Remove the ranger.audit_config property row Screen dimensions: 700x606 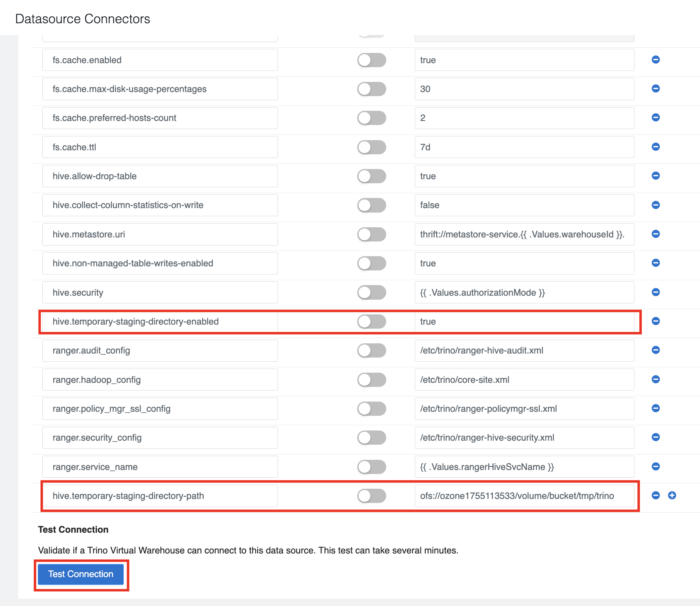point(656,350)
